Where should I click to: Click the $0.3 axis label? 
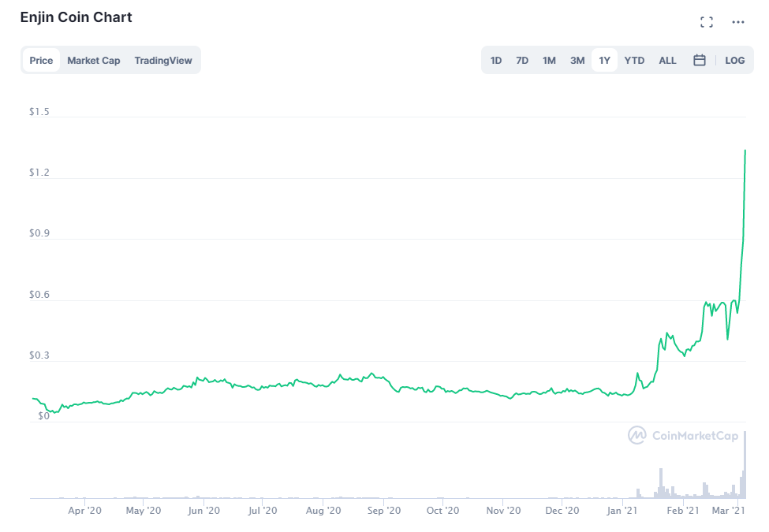tap(39, 355)
